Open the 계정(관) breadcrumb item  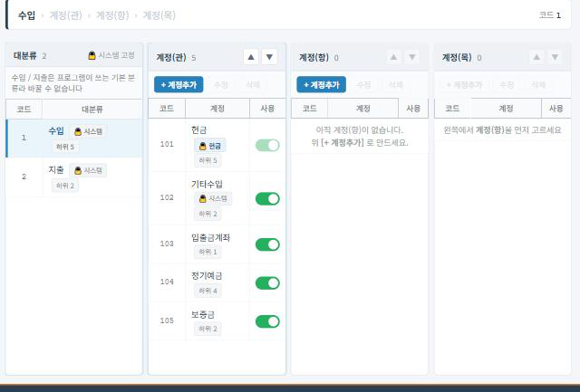point(66,15)
